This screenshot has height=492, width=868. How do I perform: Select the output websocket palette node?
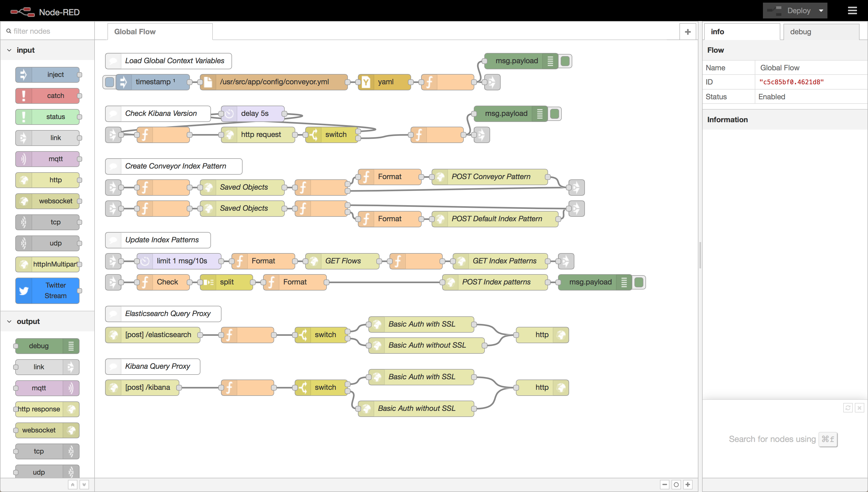tap(47, 430)
